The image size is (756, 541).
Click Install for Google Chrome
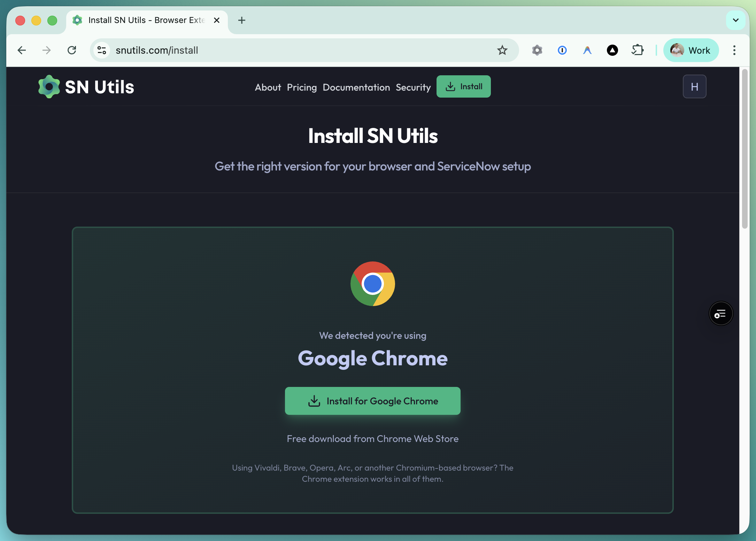[372, 401]
